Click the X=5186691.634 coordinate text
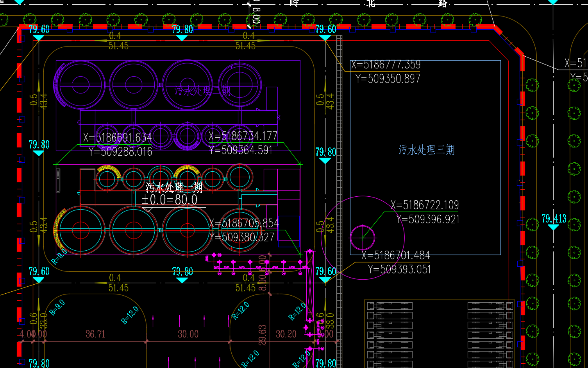This screenshot has width=588, height=368. pyautogui.click(x=117, y=137)
